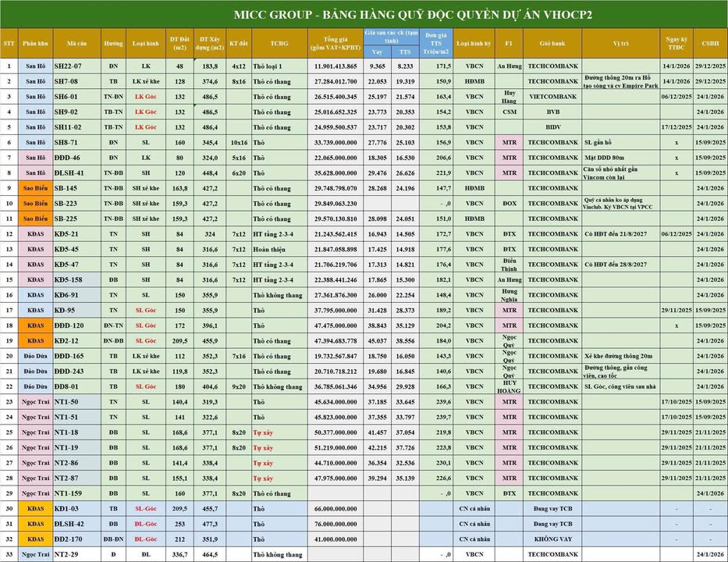Image resolution: width=728 pixels, height=562 pixels.
Task: Click the VIETCOMBANK bank cell
Action: pos(552,97)
